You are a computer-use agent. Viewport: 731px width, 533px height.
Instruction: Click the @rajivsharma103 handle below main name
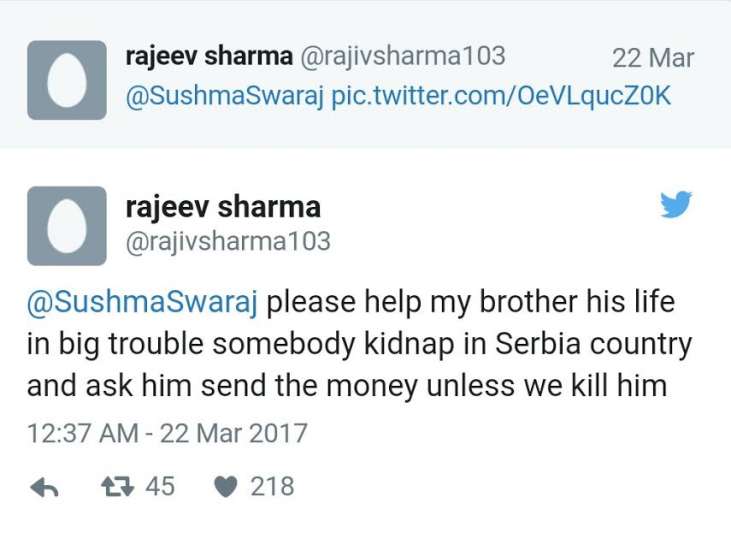tap(228, 241)
